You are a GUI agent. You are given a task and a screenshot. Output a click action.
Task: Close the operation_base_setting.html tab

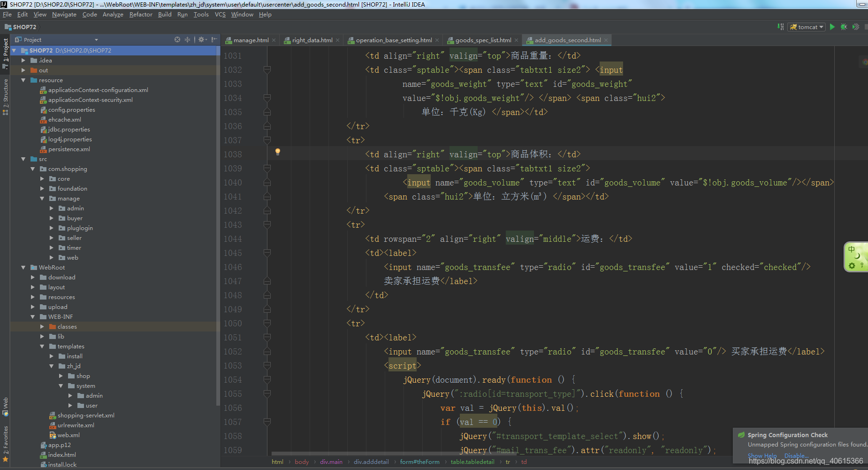click(437, 40)
